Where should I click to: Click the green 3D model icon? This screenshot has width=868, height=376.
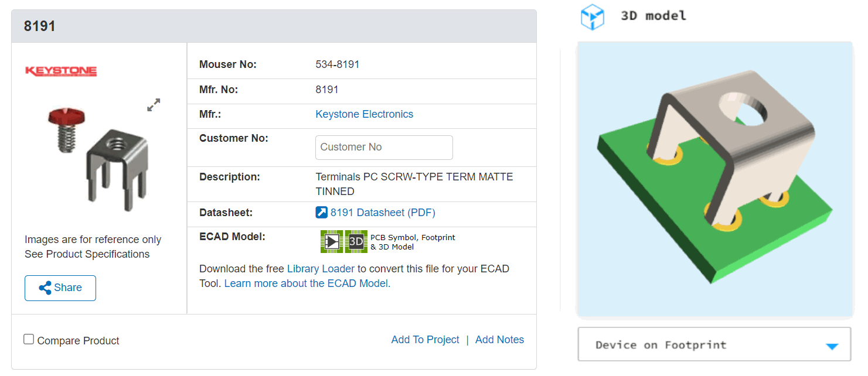tap(356, 241)
